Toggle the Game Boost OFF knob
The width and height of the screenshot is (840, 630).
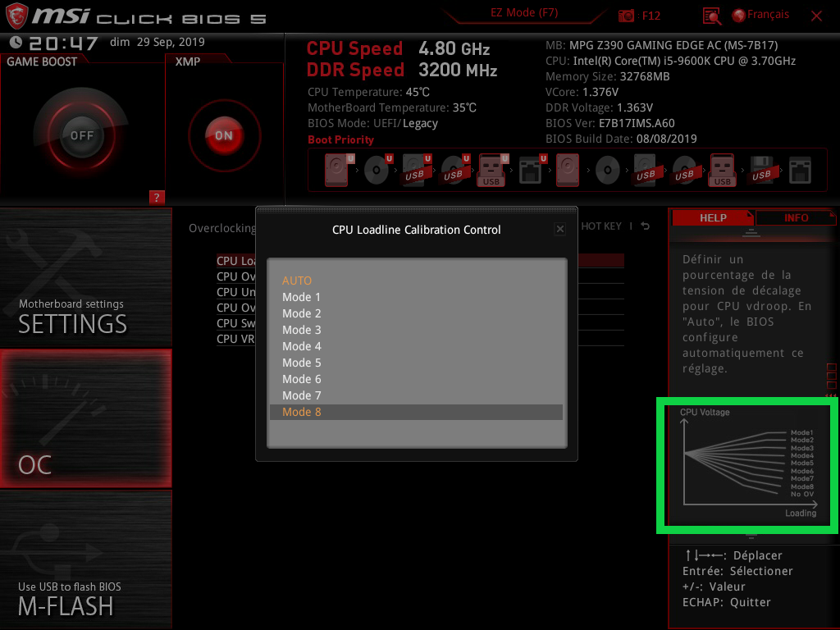click(x=81, y=135)
